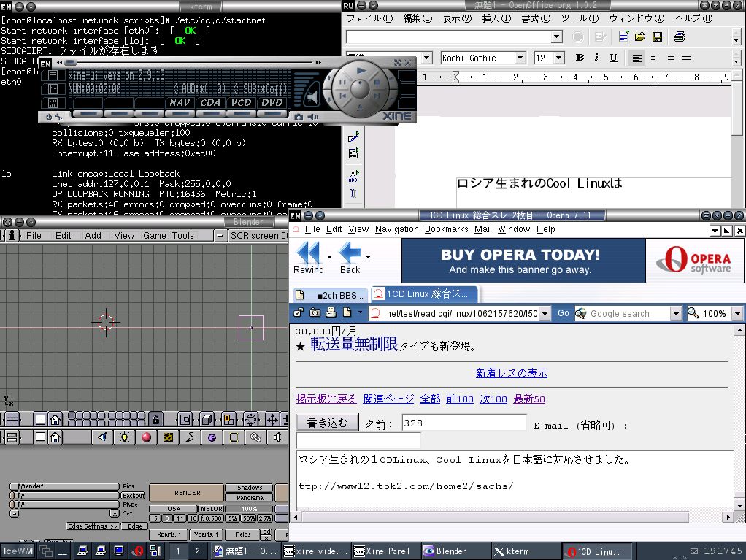This screenshot has height=560, width=746.
Task: Click the 名前 name input field
Action: point(464,423)
